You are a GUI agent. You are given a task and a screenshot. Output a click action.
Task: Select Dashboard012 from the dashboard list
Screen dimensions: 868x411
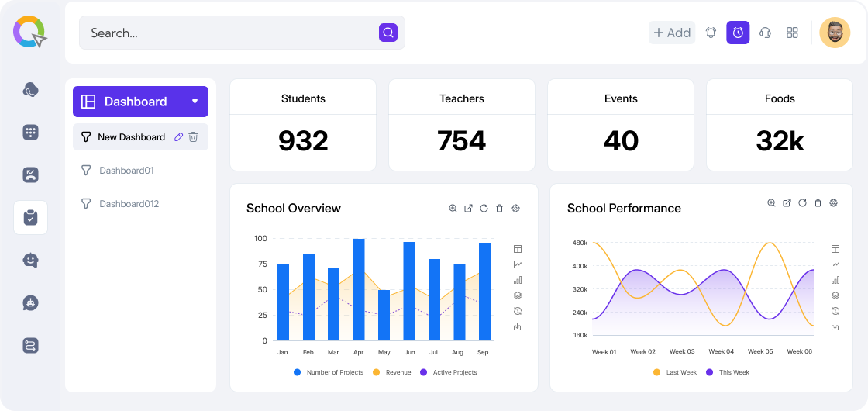129,204
